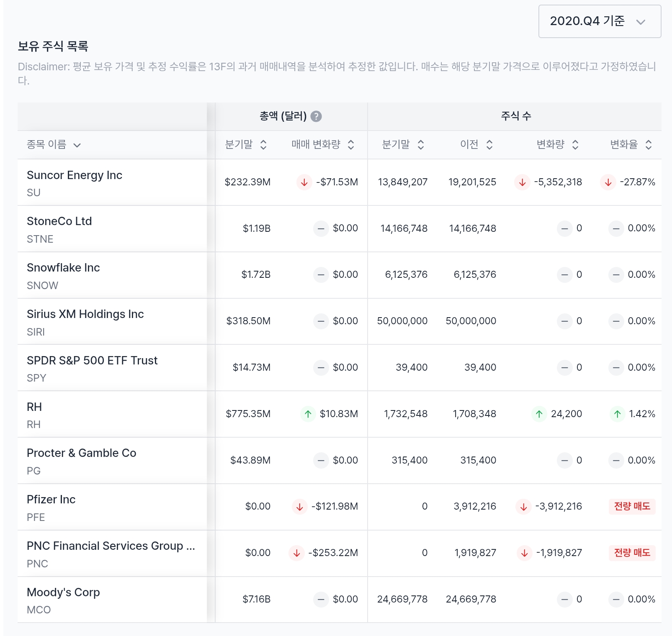
Task: Click Sirius XM's unchanged dash icon by $0.00
Action: tap(321, 321)
